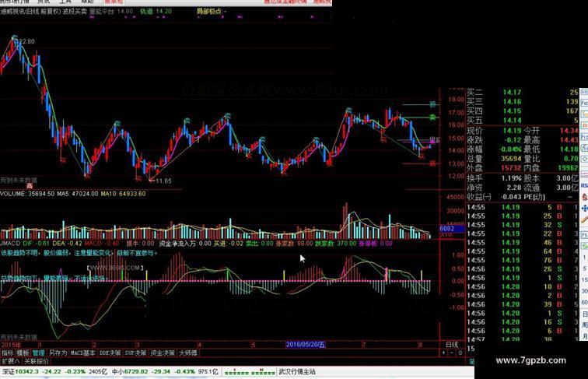
Task: Click the 局部极点 label in header
Action: pos(212,11)
